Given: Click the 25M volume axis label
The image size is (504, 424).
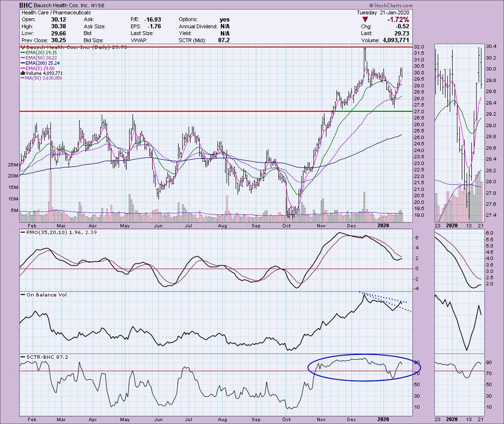Looking at the screenshot, I should tap(13, 165).
